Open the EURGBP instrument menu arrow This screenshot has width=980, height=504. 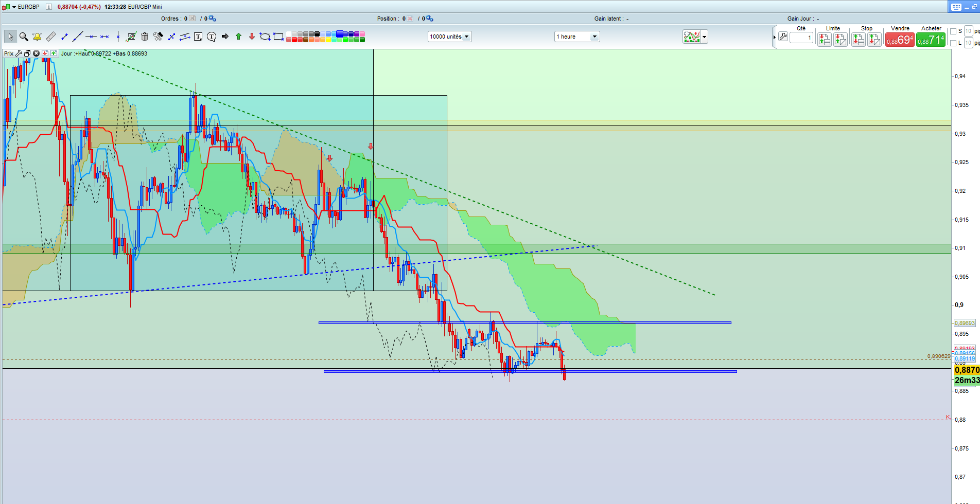tap(14, 7)
